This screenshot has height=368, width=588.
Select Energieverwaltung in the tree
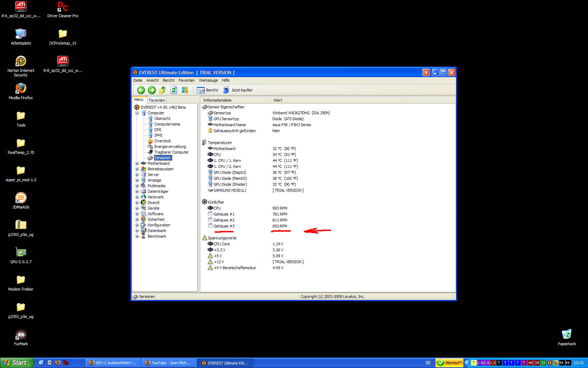point(170,146)
